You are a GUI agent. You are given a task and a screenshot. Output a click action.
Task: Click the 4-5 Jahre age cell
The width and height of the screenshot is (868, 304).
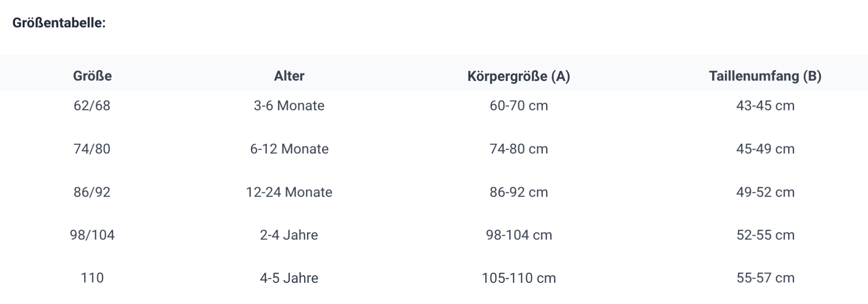click(x=289, y=278)
